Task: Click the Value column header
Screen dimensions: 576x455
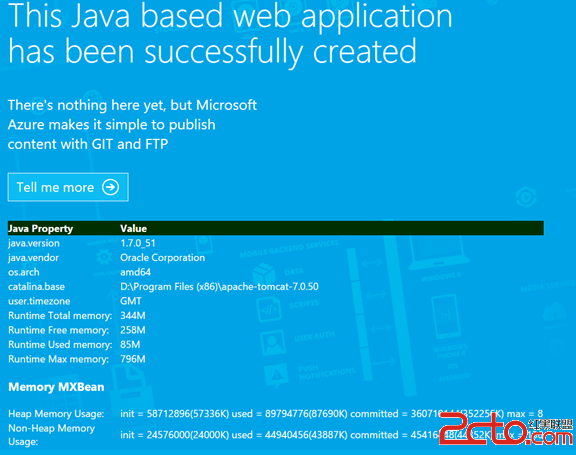Action: point(133,228)
